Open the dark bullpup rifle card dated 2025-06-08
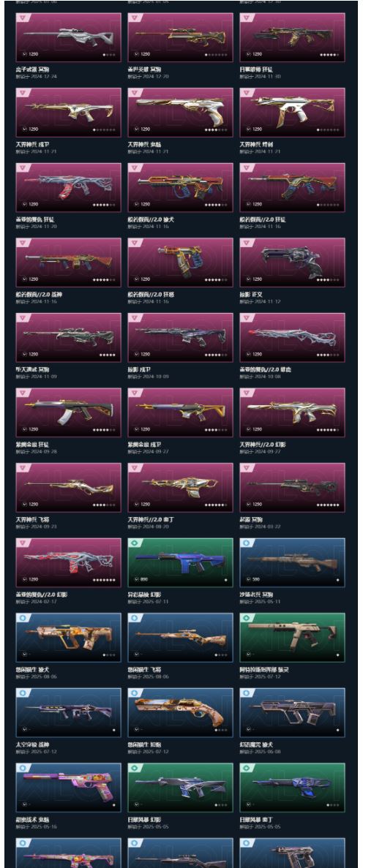 tap(293, 712)
